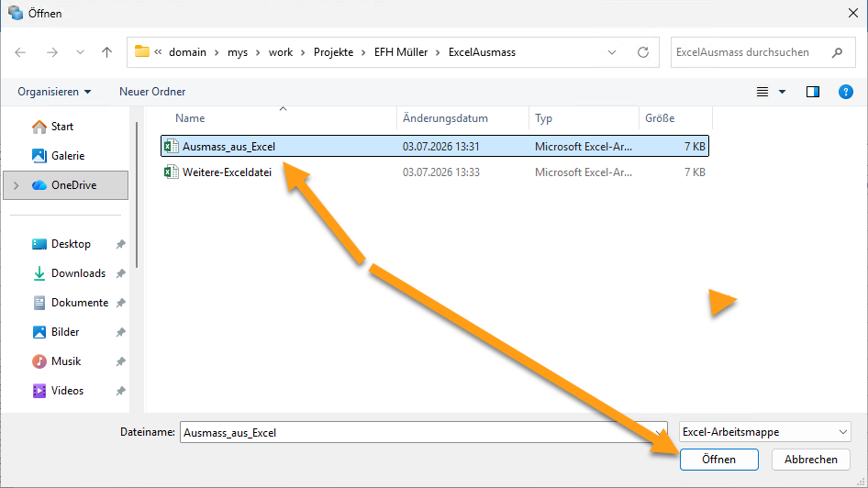Click pin icon next to Videos

[121, 391]
